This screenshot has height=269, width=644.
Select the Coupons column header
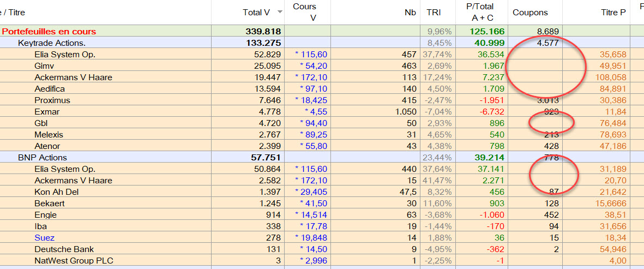pos(530,13)
